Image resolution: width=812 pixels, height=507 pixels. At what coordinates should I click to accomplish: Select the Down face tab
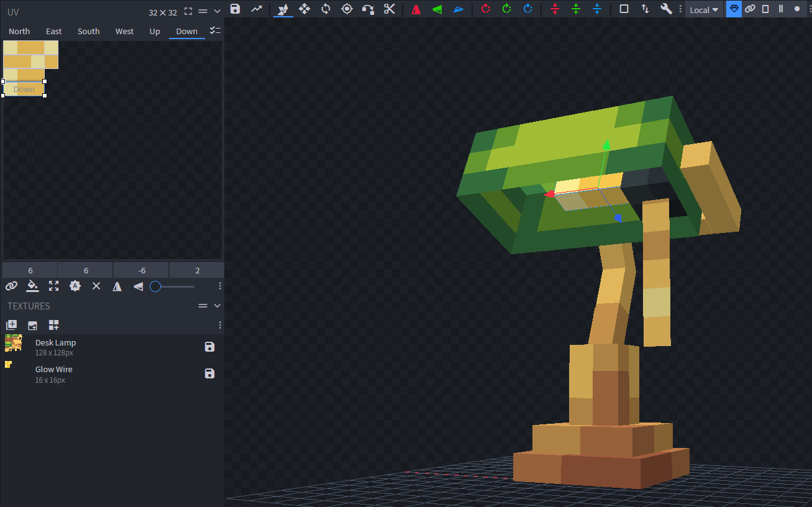[187, 31]
